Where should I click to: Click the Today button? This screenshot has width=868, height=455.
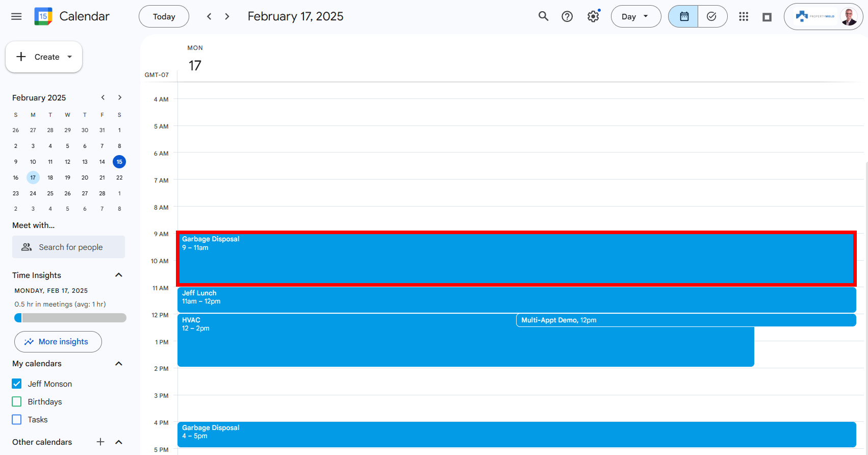click(x=164, y=16)
